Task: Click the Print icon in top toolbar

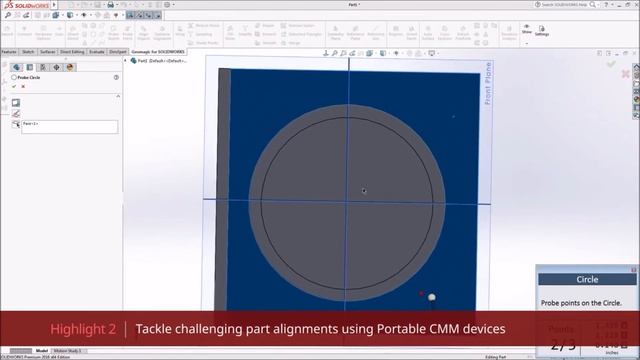Action: (x=110, y=5)
